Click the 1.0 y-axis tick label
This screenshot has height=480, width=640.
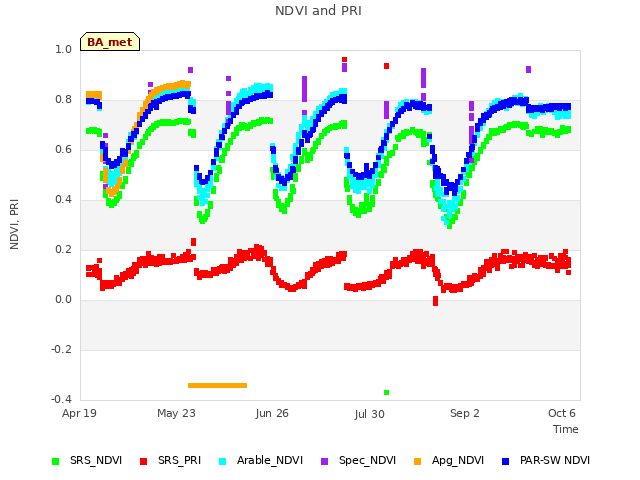tap(63, 49)
